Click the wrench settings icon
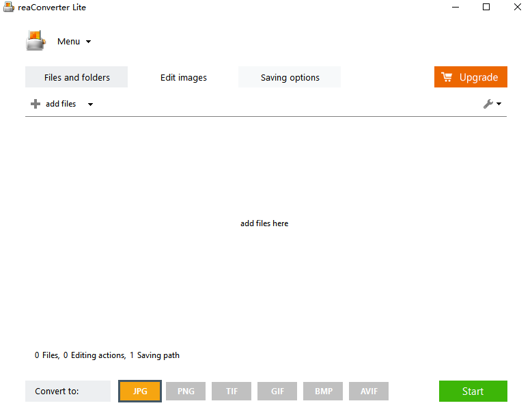Screen dimensions: 532x412 click(488, 104)
